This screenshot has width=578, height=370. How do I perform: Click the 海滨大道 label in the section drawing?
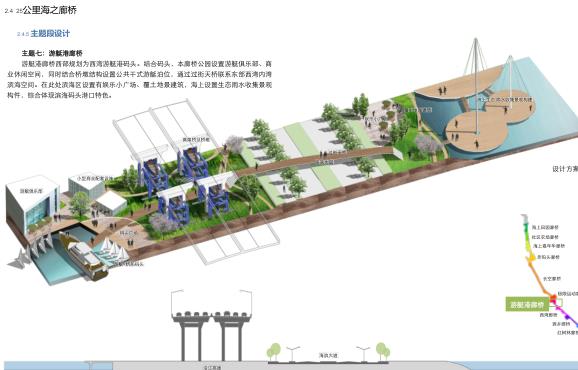(x=328, y=356)
